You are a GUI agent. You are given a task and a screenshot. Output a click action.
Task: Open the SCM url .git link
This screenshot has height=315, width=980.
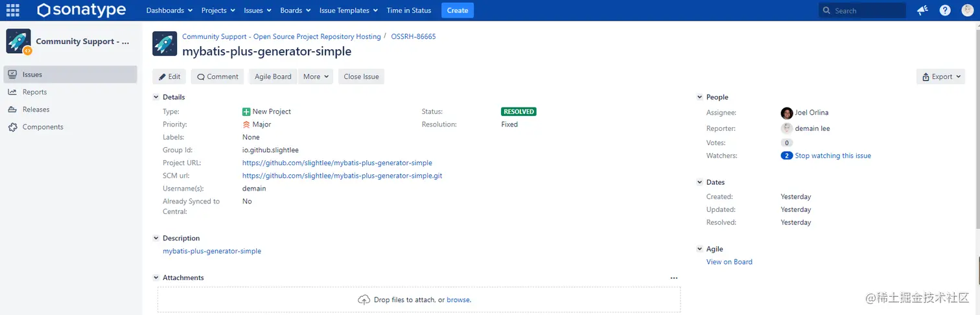point(342,176)
